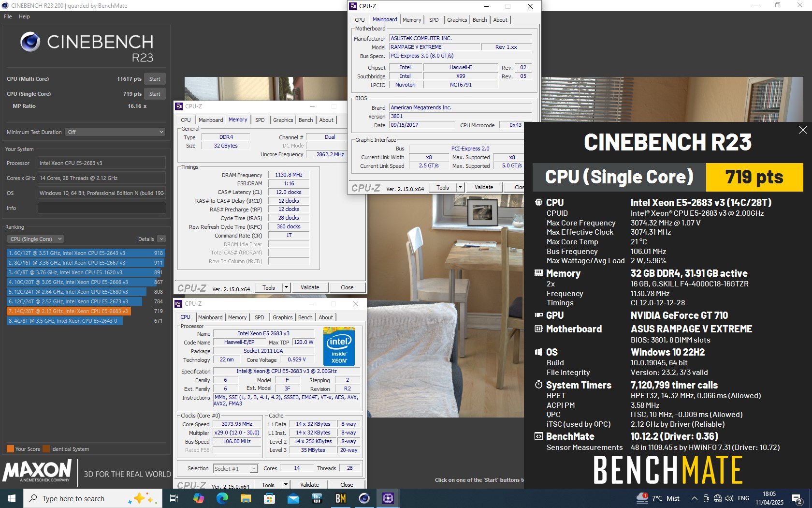Open the Minimum Test Duration dropdown
Screen dimensions: 812x508
[x=115, y=132]
